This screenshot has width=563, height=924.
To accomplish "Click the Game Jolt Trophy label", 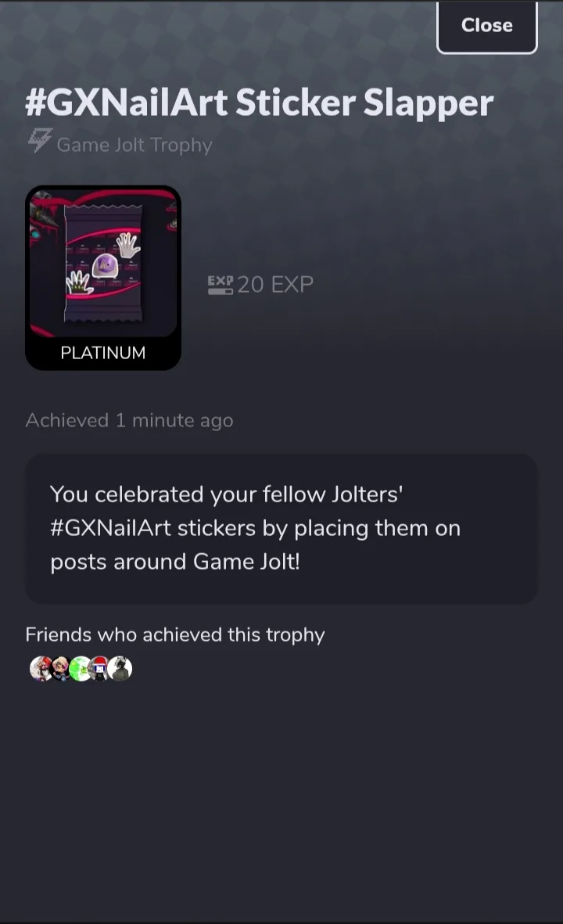I will click(134, 145).
